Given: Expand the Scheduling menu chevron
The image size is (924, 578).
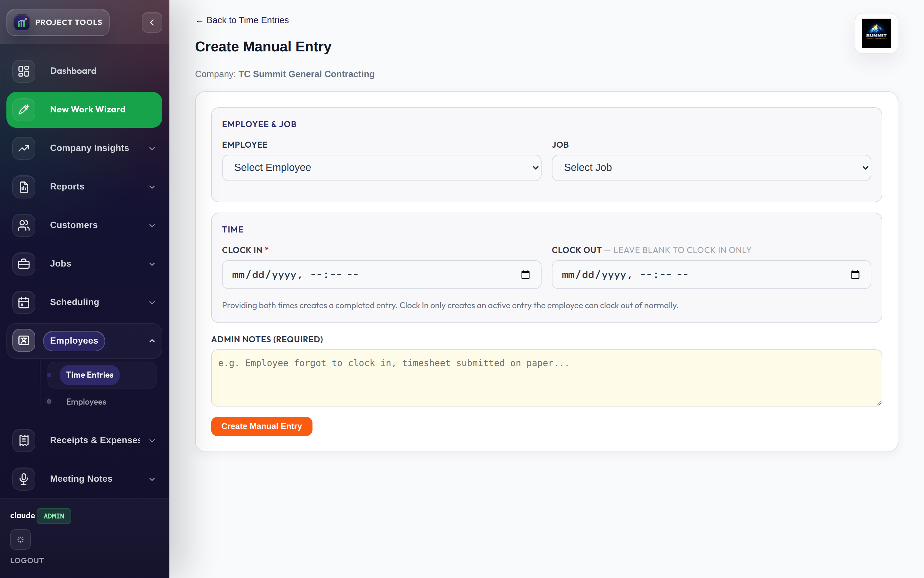Looking at the screenshot, I should click(x=152, y=302).
